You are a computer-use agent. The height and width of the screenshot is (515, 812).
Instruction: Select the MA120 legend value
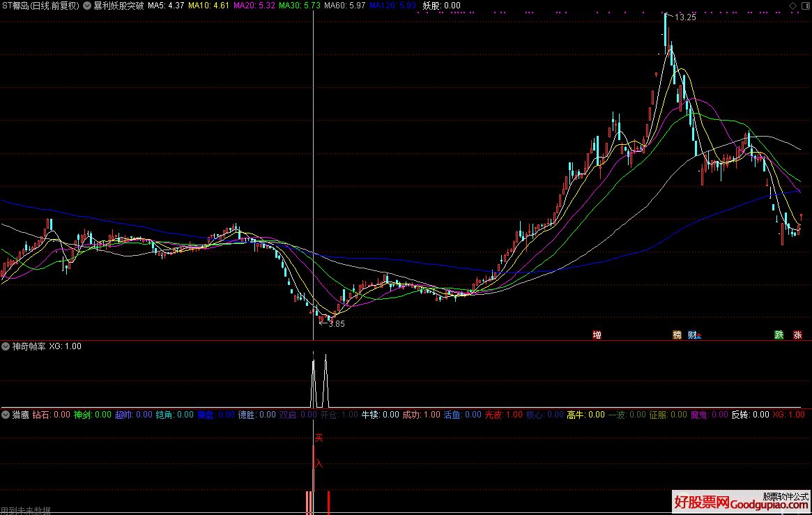tap(392, 6)
